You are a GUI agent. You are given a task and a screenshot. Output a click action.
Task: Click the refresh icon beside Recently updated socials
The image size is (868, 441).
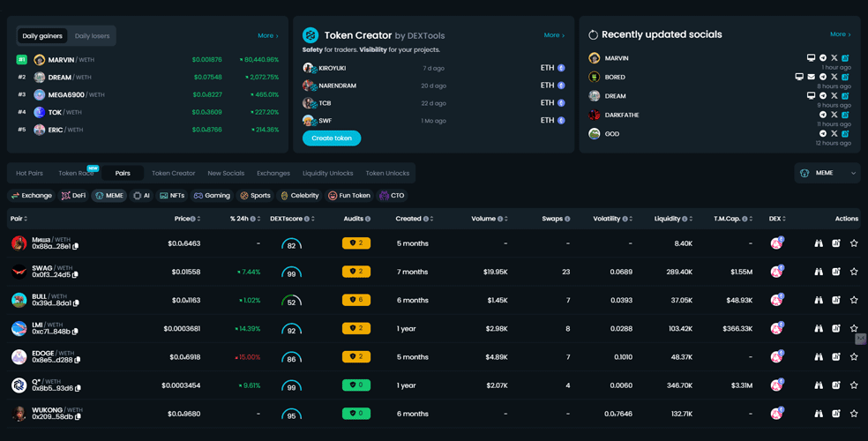593,35
